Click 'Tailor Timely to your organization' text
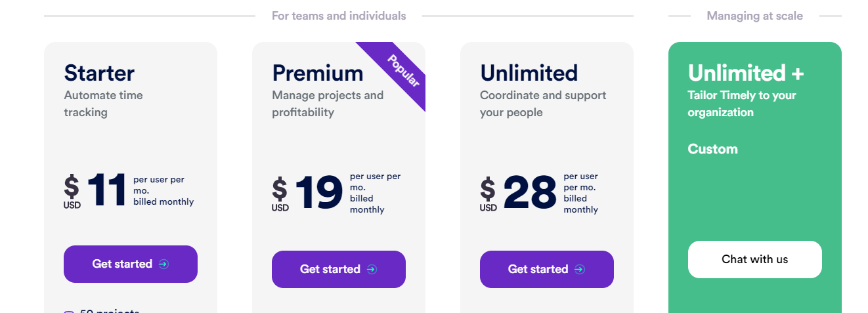The image size is (868, 313). click(742, 104)
